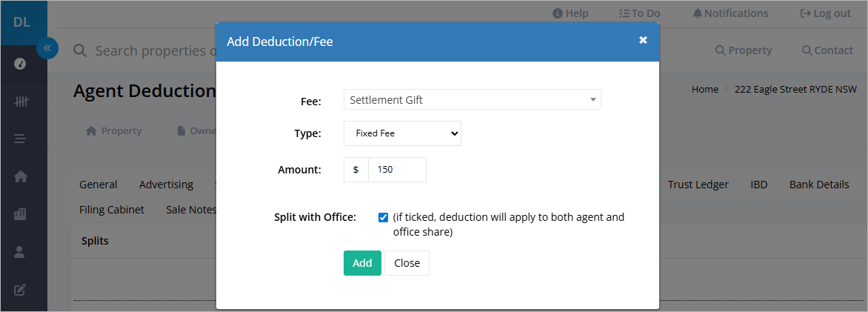The height and width of the screenshot is (312, 868).
Task: Open the edit pencil icon in sidebar
Action: (x=20, y=290)
